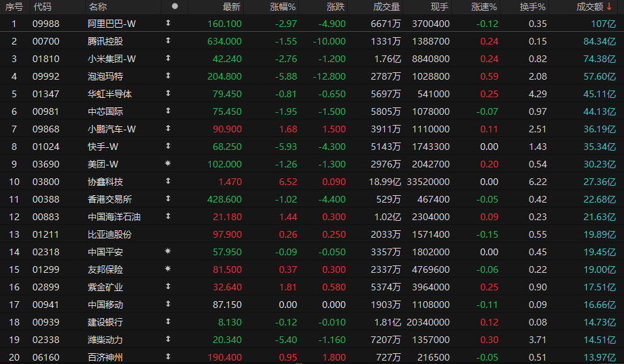Select stock code 00981
Screen dimensions: 624x364
46,111
